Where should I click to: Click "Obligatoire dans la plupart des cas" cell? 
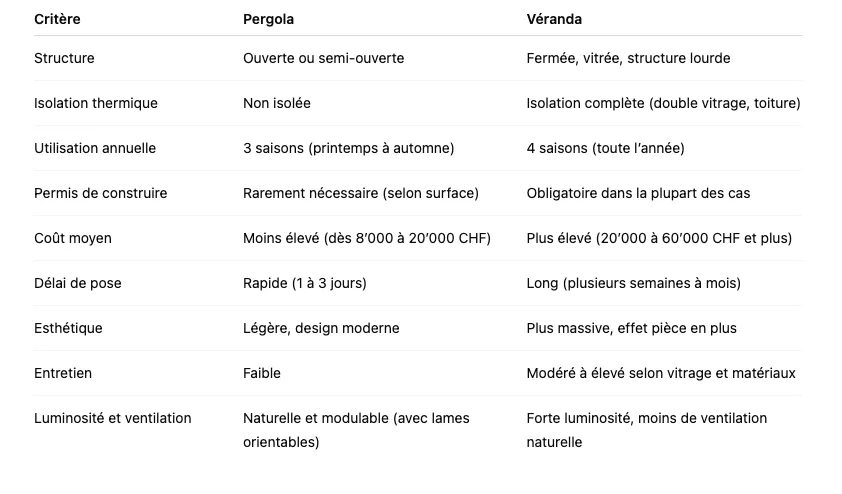[x=638, y=193]
